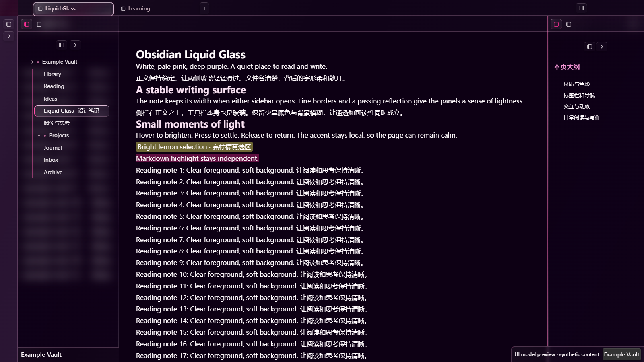Click the chevron button above 本页大纲 outline
The width and height of the screenshot is (644, 362).
point(602,47)
